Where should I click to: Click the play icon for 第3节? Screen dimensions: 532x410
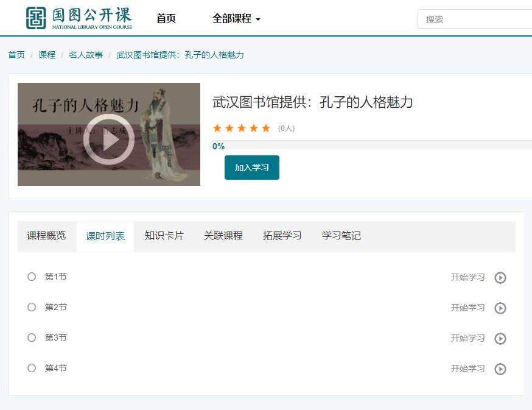point(500,338)
